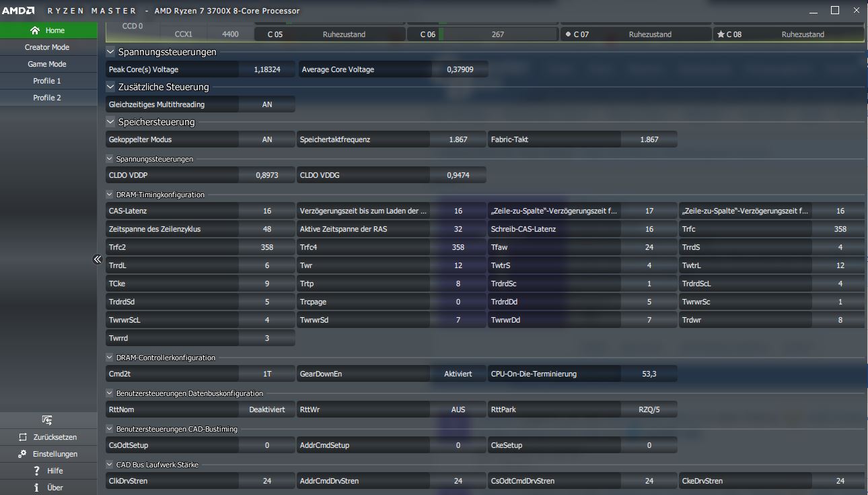Click the CLDO VDDP value 0,8973
Viewport: 868px width, 495px height.
267,175
